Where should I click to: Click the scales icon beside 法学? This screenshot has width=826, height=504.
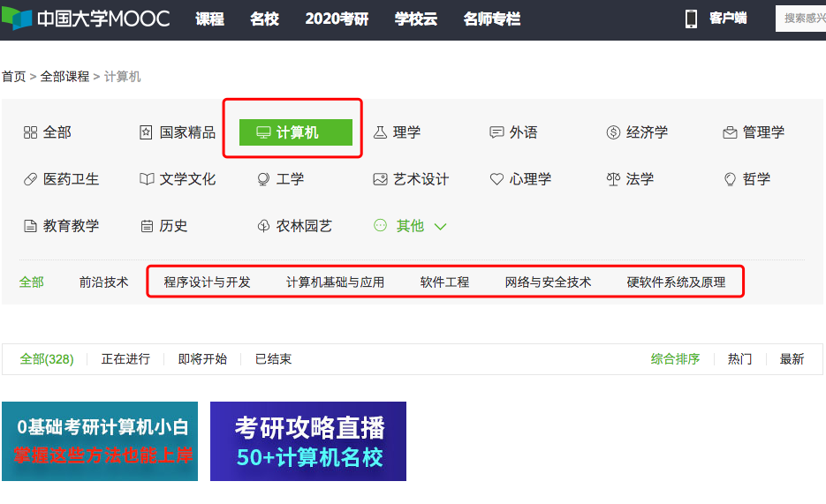(x=613, y=179)
